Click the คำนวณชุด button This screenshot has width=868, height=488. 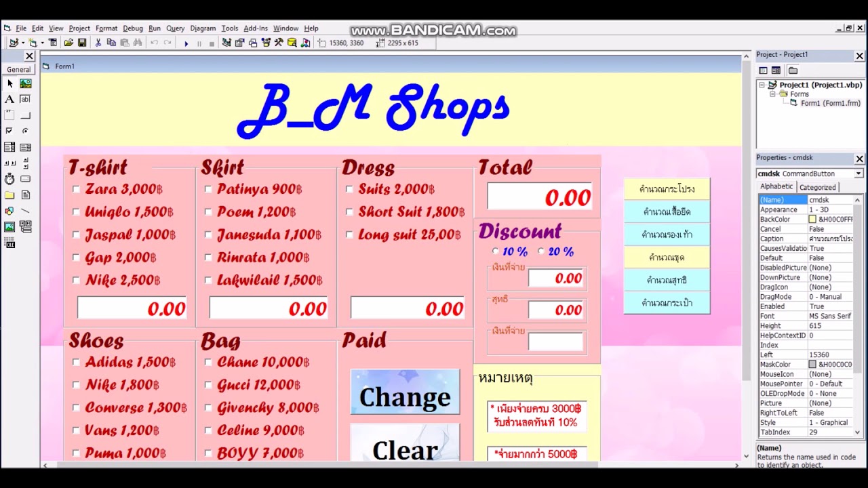click(667, 258)
